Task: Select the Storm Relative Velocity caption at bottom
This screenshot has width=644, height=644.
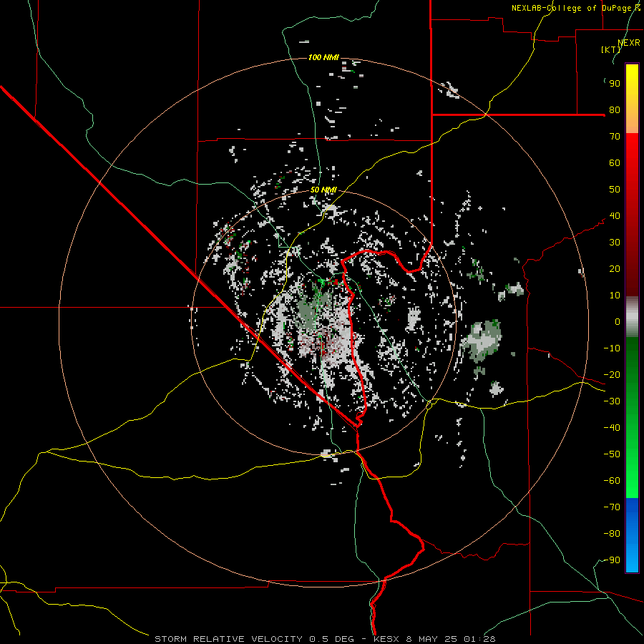Action: pos(325,639)
